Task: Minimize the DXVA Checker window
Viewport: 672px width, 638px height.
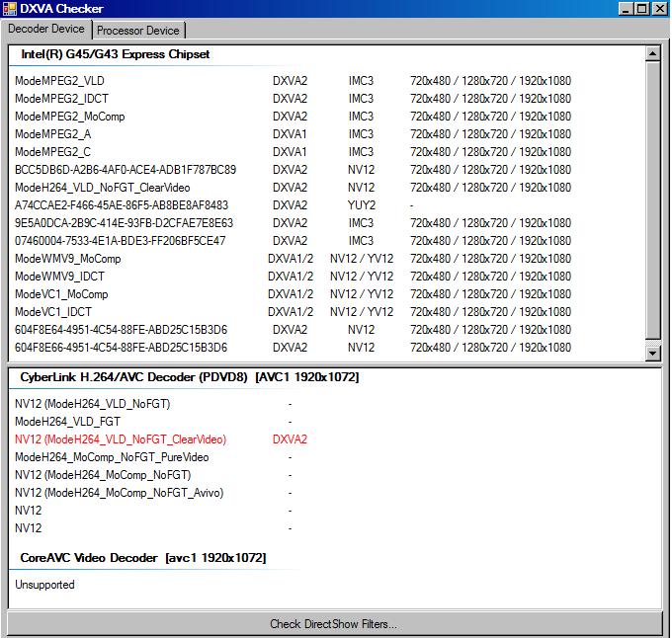Action: coord(627,9)
